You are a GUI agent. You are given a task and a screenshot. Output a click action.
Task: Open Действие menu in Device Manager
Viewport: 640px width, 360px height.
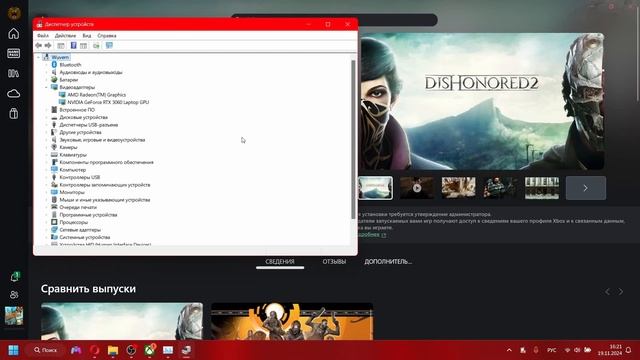[x=65, y=36]
